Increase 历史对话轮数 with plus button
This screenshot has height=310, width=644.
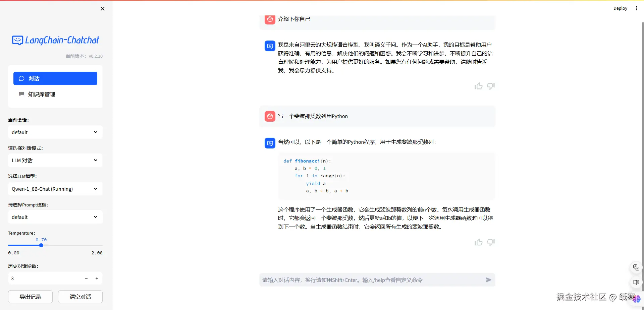point(97,278)
